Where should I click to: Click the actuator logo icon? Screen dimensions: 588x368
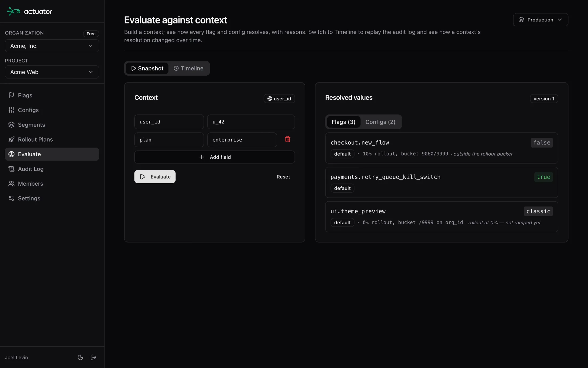(x=13, y=11)
